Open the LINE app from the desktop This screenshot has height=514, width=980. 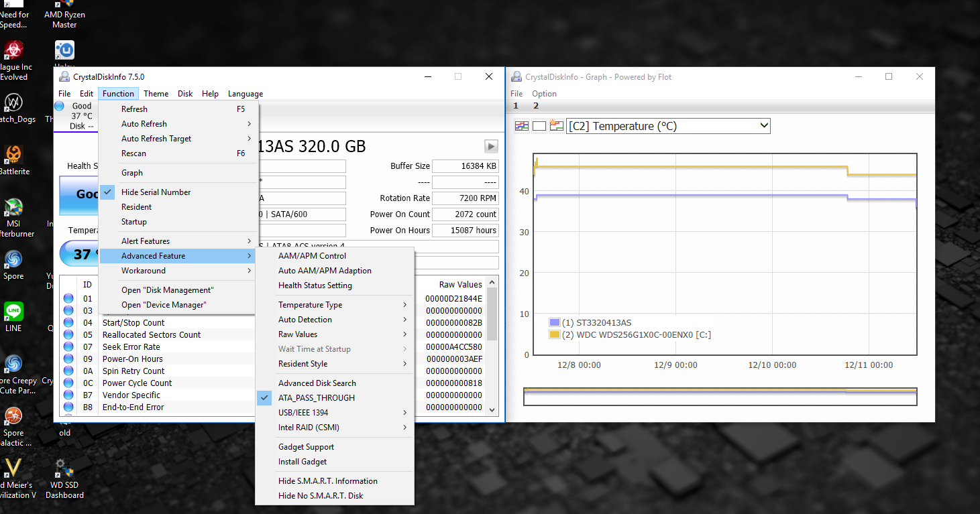[14, 313]
